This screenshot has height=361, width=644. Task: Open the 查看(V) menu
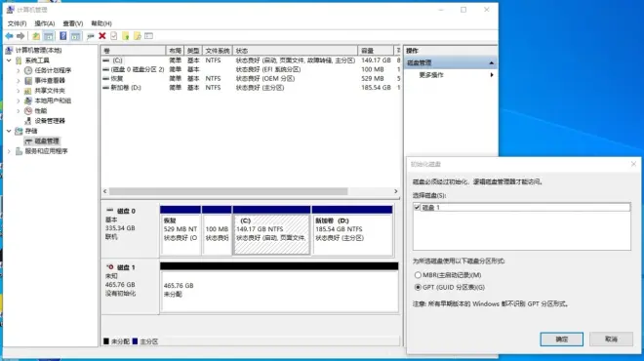73,23
